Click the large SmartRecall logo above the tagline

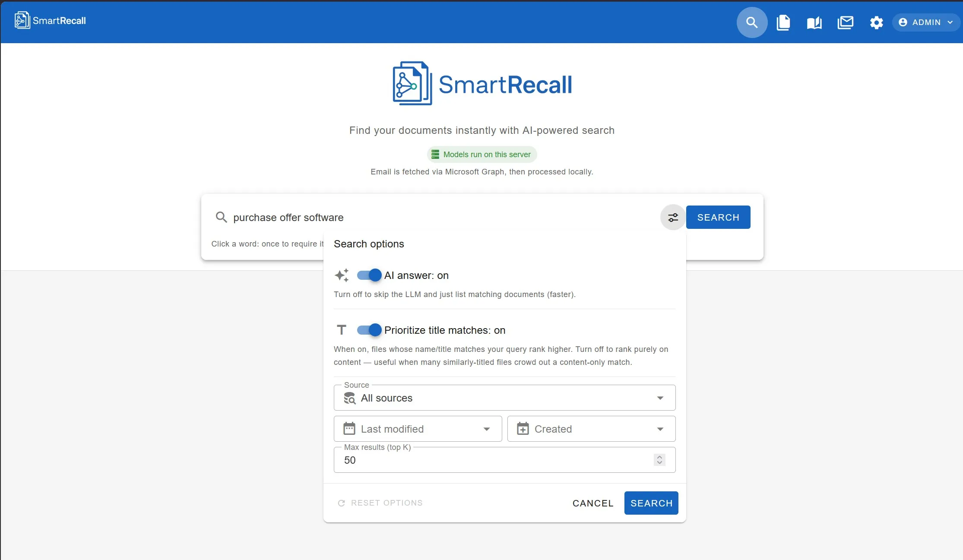coord(482,83)
